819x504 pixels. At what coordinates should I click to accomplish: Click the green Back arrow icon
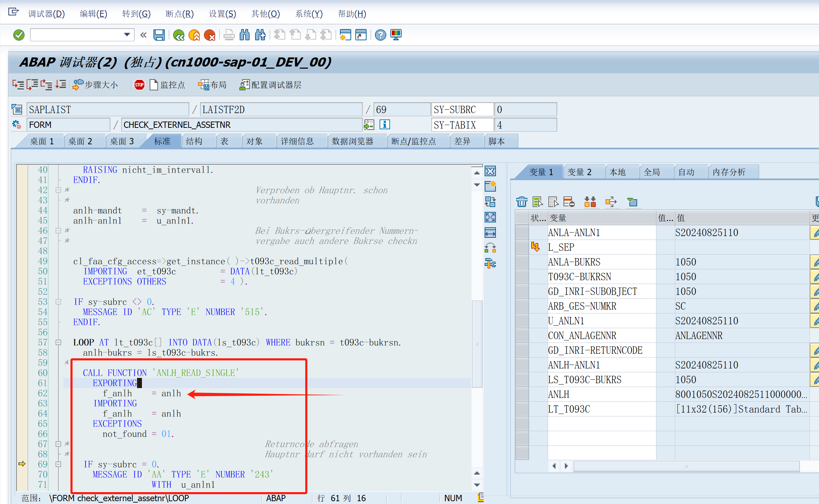[x=179, y=35]
